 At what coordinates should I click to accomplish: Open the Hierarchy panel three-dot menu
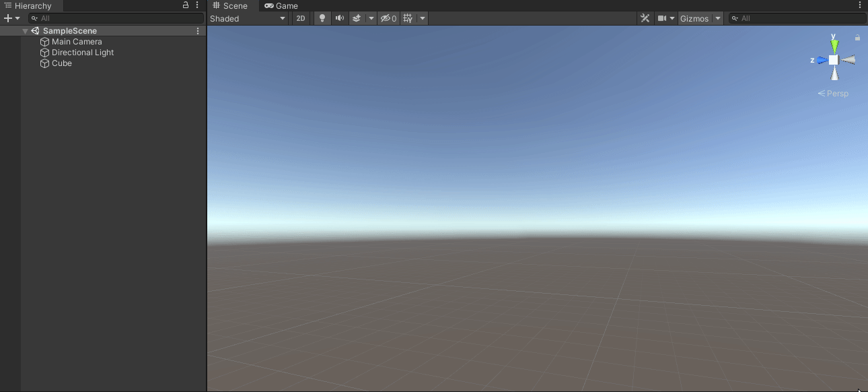pyautogui.click(x=197, y=5)
